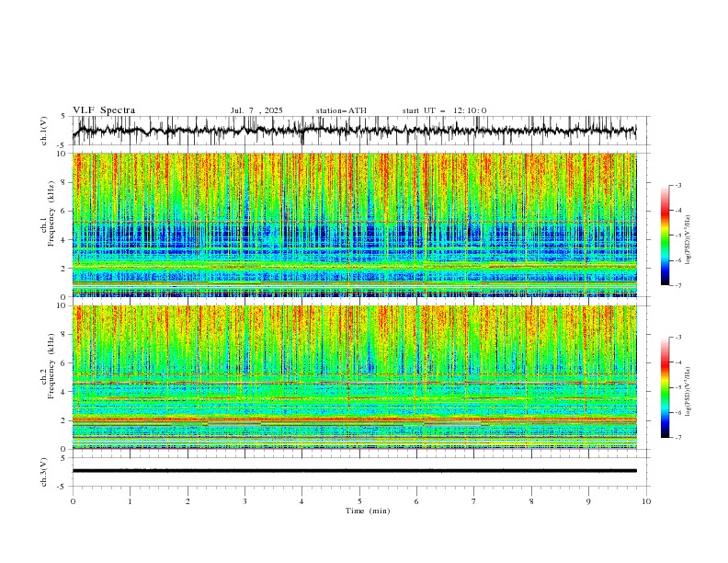Screen dimensions: 728x563
Task: Click time-axis tick label "4" at the bottom
Action: coord(301,501)
